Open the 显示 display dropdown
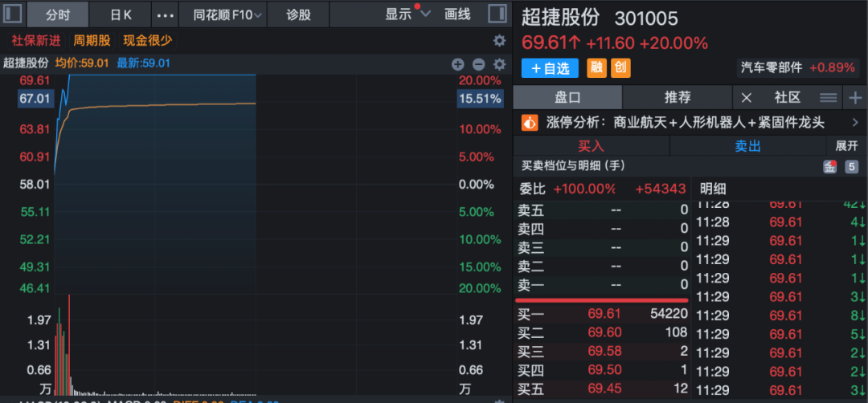This screenshot has width=868, height=403. click(x=407, y=14)
